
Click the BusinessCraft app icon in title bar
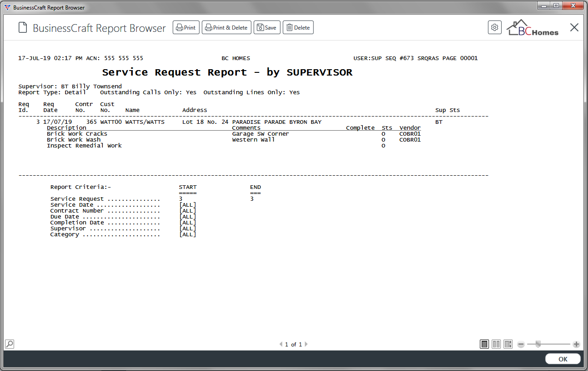pyautogui.click(x=7, y=7)
